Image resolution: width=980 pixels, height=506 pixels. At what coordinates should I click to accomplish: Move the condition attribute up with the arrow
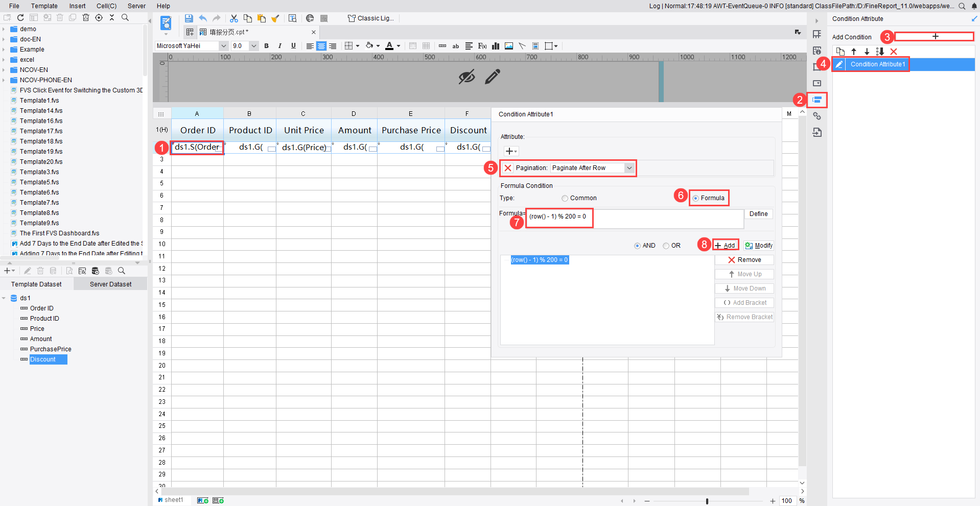point(854,52)
